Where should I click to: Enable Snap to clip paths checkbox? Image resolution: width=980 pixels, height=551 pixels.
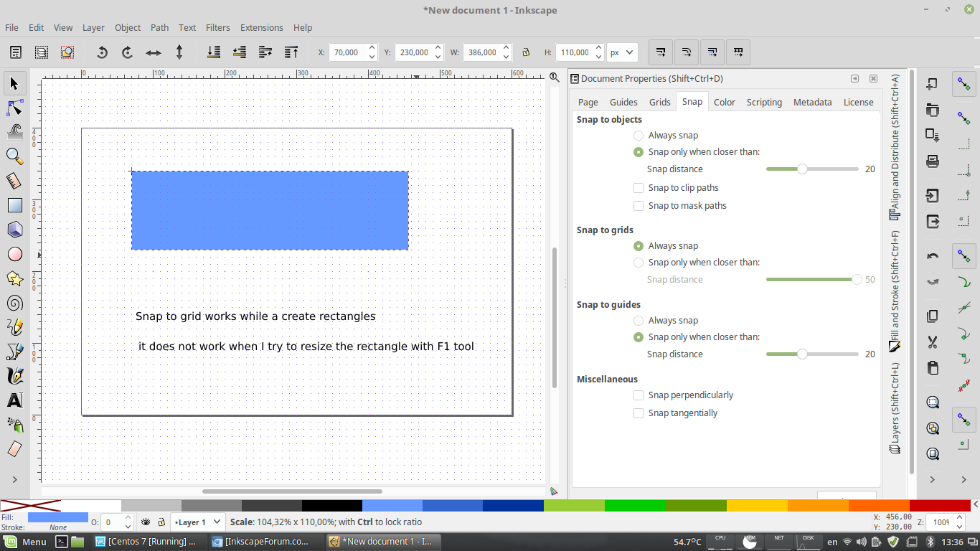[x=639, y=188]
